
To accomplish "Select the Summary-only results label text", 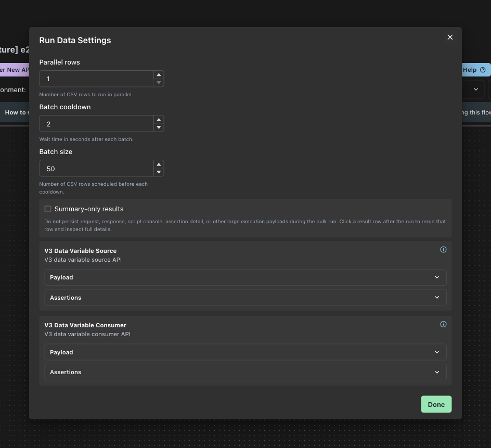I will pos(89,209).
